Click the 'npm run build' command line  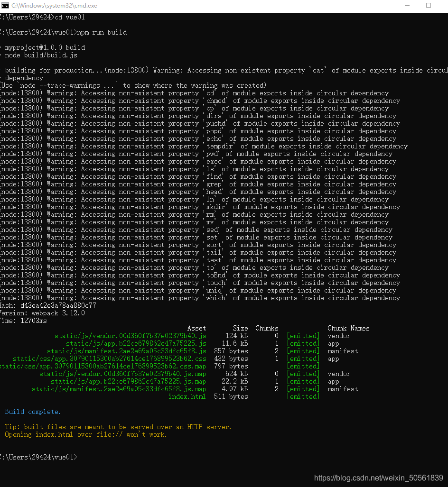pos(64,32)
